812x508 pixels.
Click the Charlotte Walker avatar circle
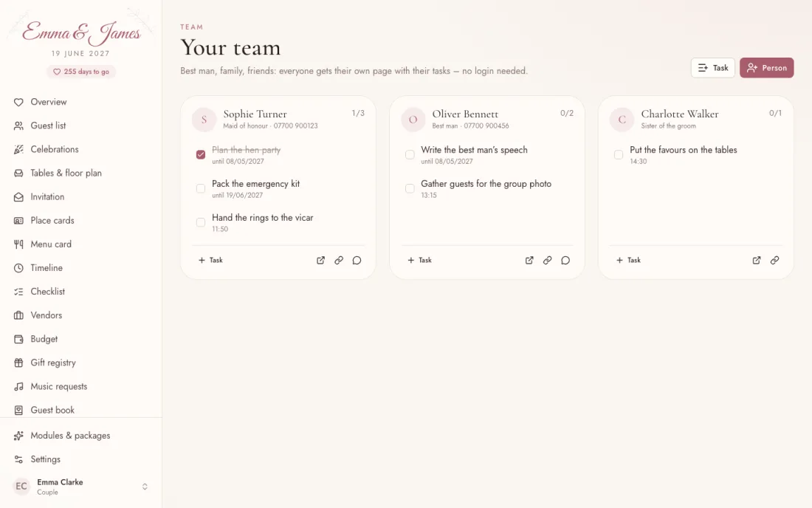pyautogui.click(x=622, y=120)
